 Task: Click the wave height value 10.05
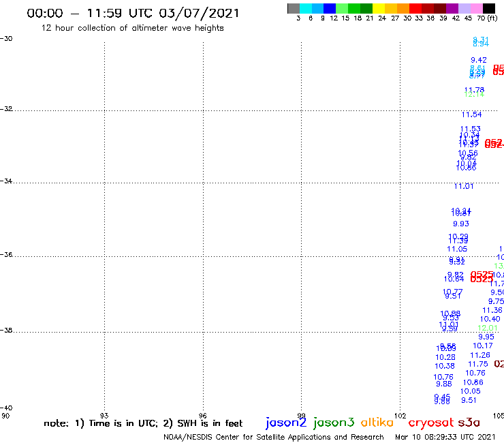point(470,391)
